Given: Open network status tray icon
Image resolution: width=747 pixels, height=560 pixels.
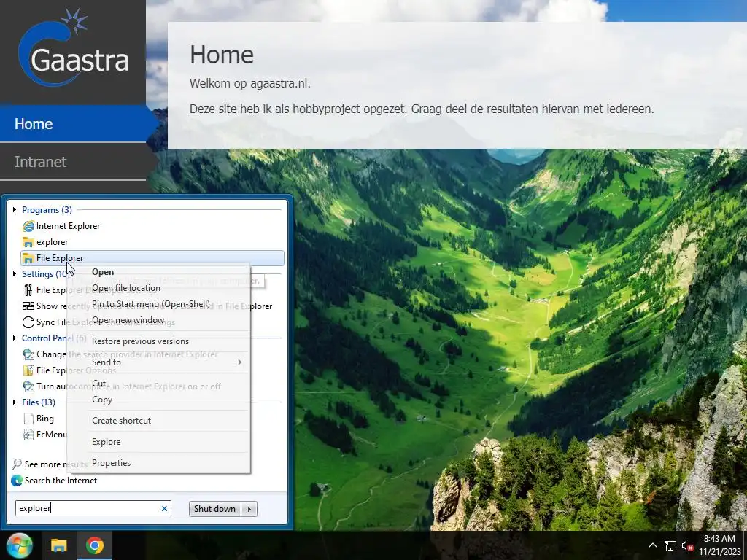Looking at the screenshot, I should click(x=670, y=545).
